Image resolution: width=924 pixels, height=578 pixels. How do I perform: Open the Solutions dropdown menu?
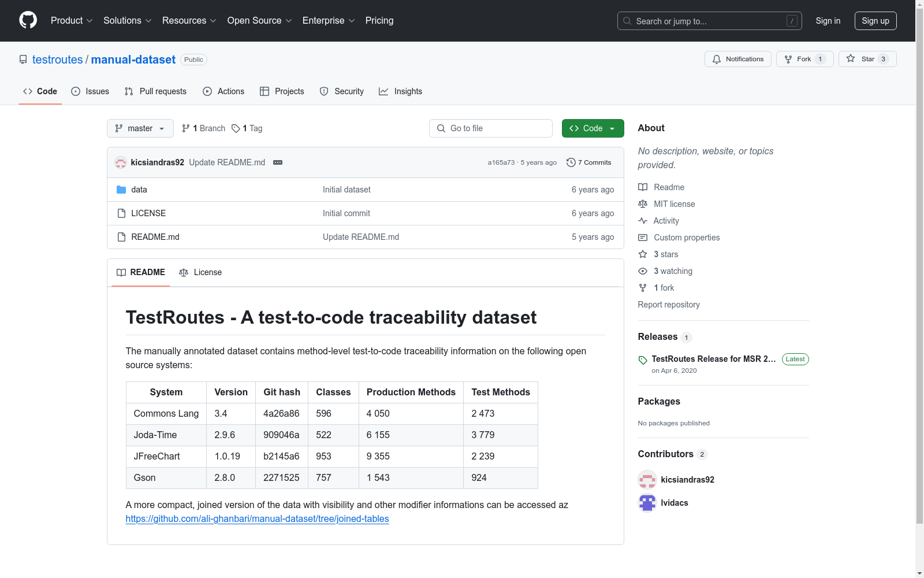coord(128,21)
